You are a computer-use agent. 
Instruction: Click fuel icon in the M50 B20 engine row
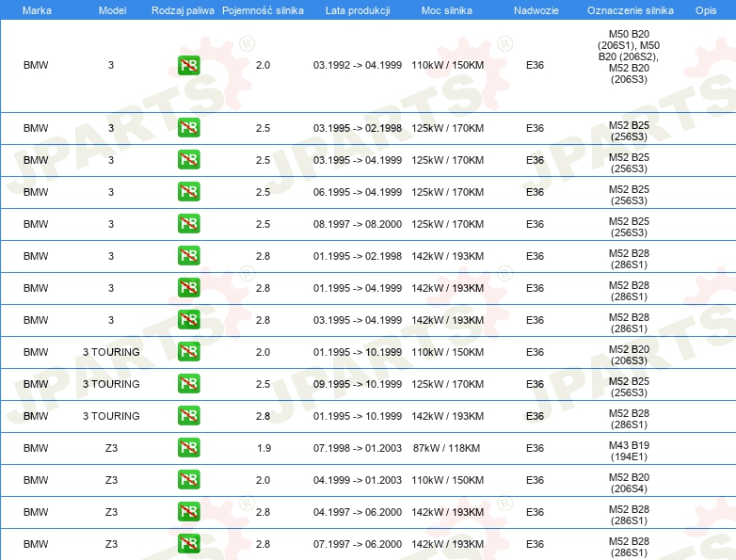coord(189,66)
